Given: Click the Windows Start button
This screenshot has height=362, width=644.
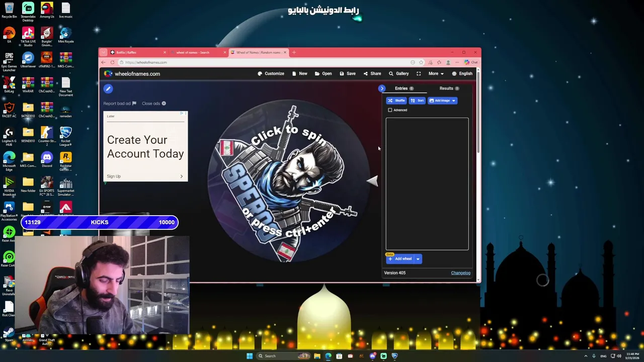Looking at the screenshot, I should point(249,356).
